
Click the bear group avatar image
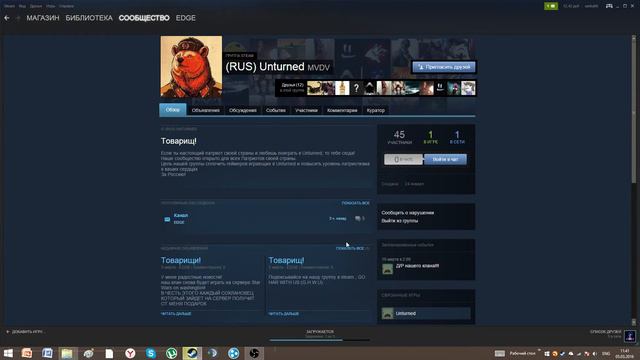[x=191, y=67]
